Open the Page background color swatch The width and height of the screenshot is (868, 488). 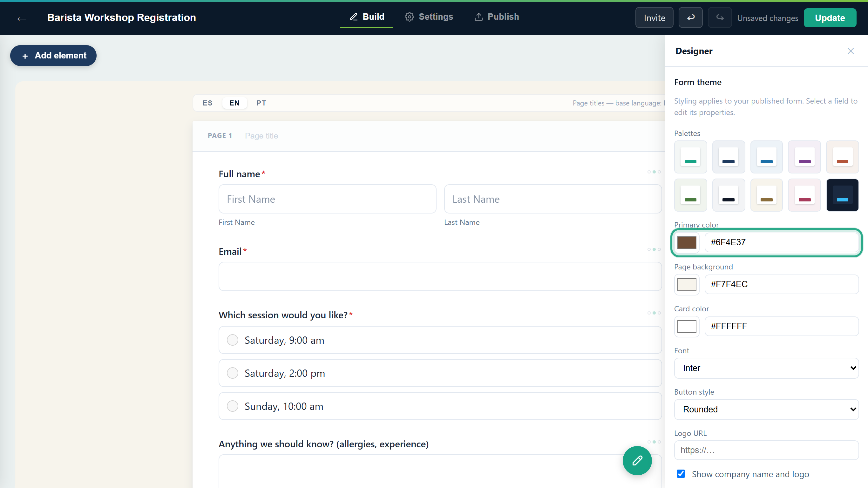pyautogui.click(x=687, y=284)
